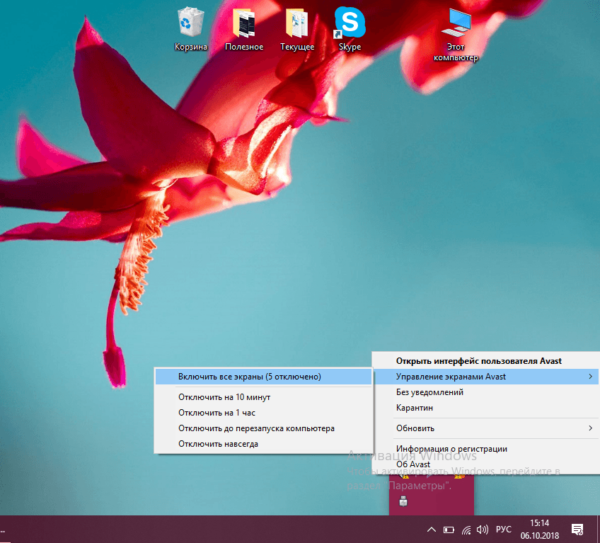This screenshot has width=600, height=543.
Task: Switch the РУС input language indicator
Action: coord(503,530)
